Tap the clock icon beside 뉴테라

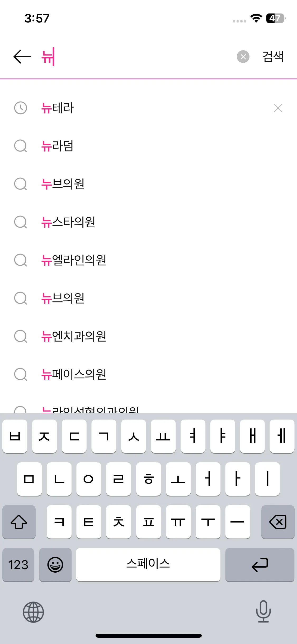point(21,108)
